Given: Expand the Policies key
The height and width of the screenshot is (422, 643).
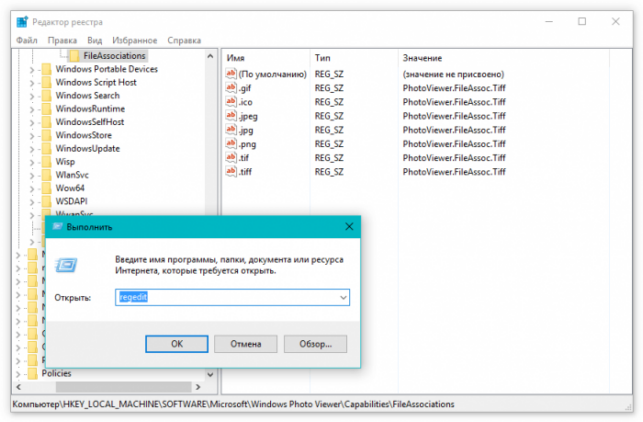Looking at the screenshot, I should (x=18, y=374).
